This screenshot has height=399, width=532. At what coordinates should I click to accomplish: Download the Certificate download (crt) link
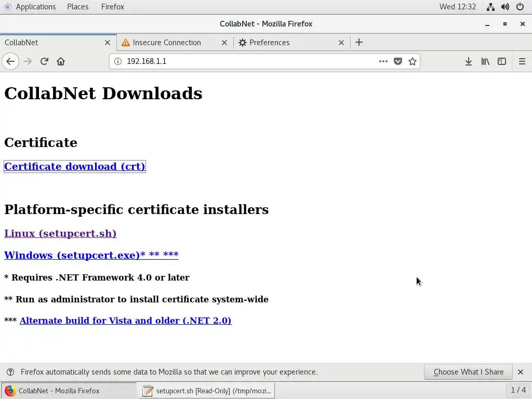click(x=75, y=167)
